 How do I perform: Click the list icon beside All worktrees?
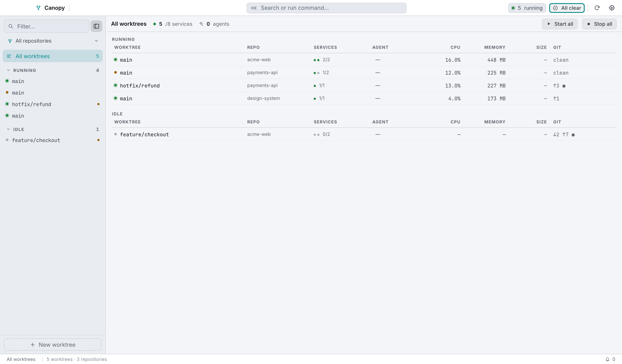9,56
